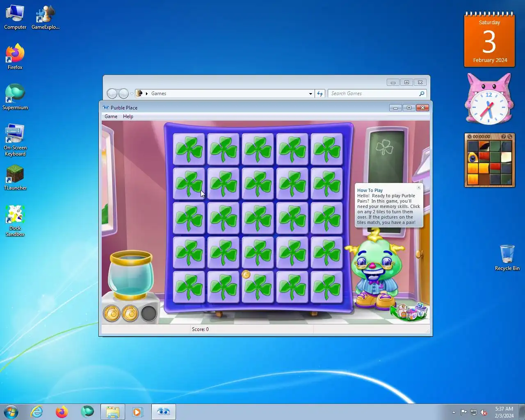Click the How To Play heading text
The height and width of the screenshot is (420, 525).
370,190
